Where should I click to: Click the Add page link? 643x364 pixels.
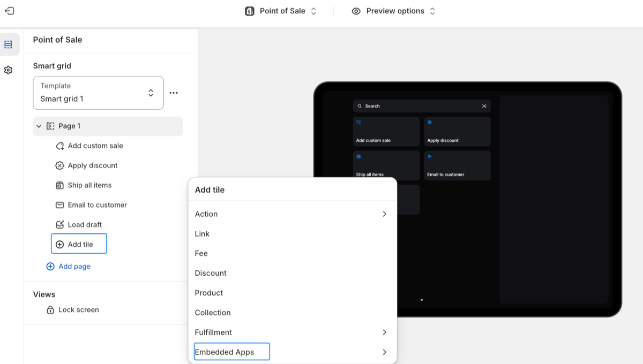(x=69, y=267)
